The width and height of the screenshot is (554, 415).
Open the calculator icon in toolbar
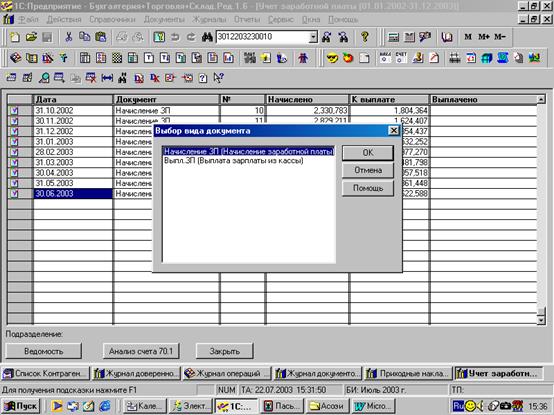[394, 37]
